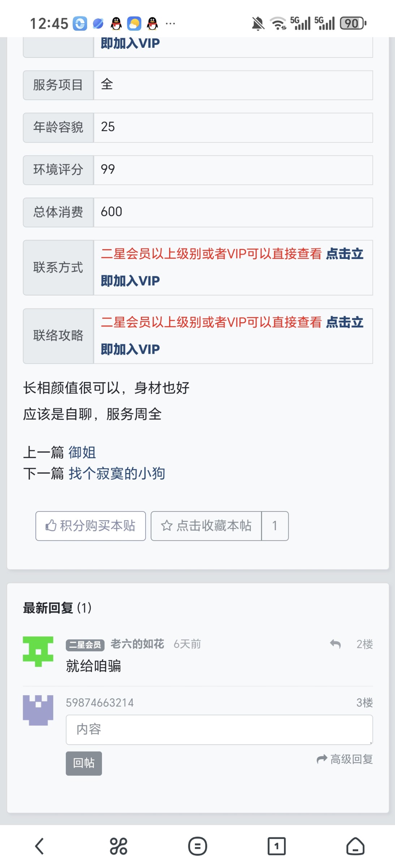Open the browser apps grid icon

coord(119,846)
